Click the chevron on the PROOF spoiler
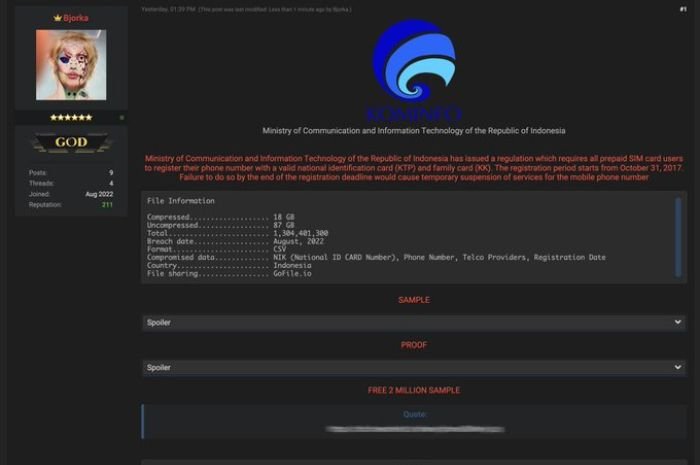This screenshot has width=700, height=465. coord(678,367)
